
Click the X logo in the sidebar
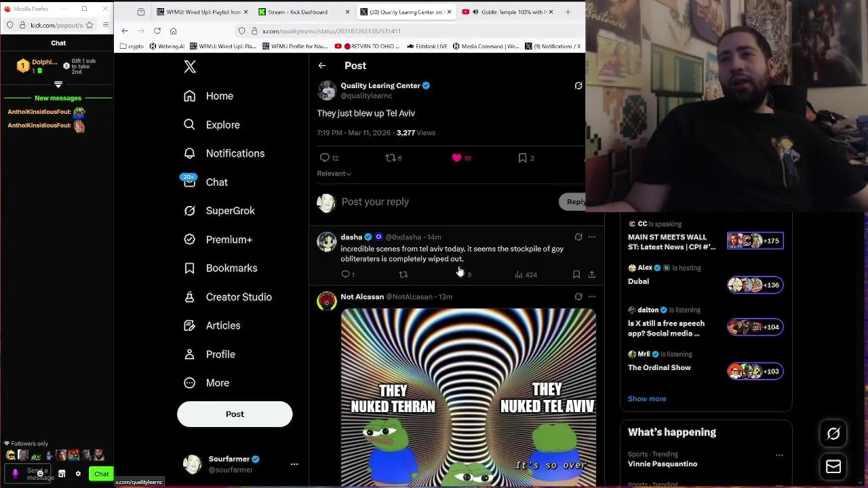point(190,66)
